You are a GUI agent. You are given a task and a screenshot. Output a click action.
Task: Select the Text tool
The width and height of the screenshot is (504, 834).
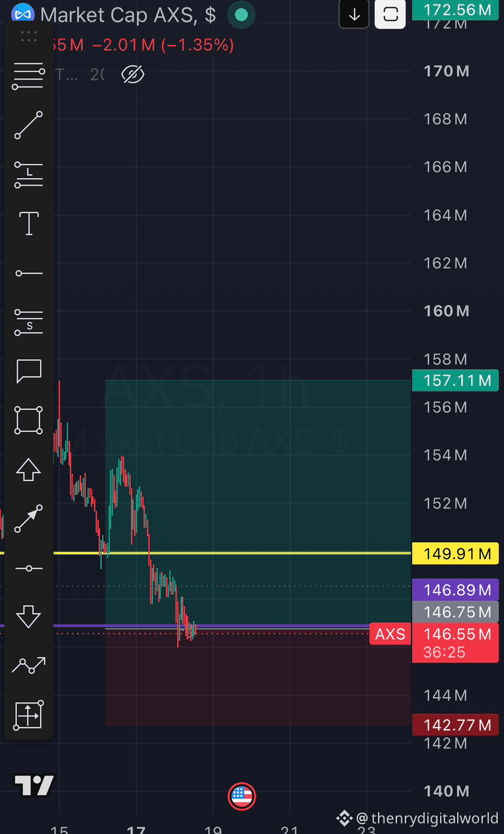(x=29, y=223)
